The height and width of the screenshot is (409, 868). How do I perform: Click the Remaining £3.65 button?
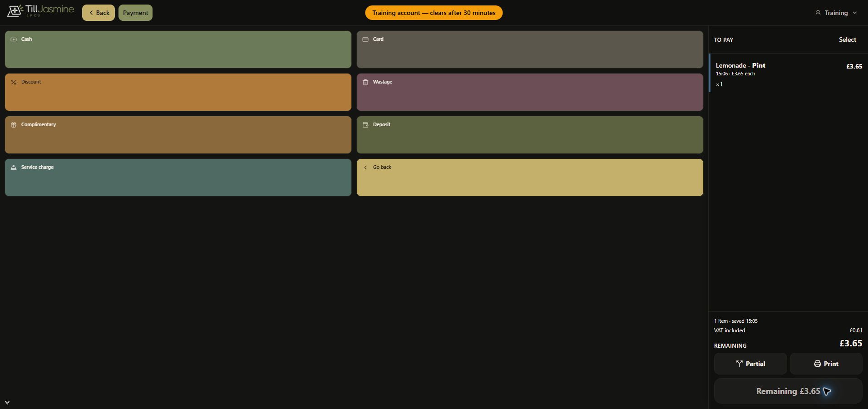(788, 391)
